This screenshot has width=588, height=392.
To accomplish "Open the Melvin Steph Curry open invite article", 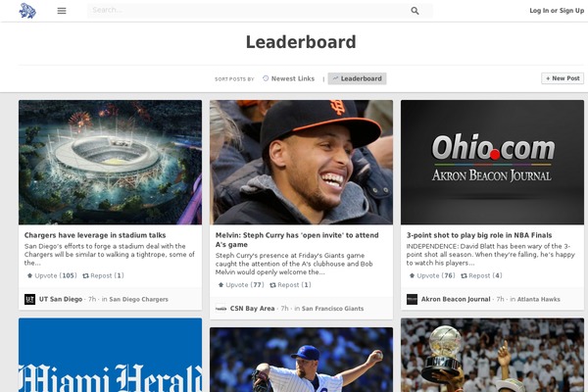I will 297,240.
